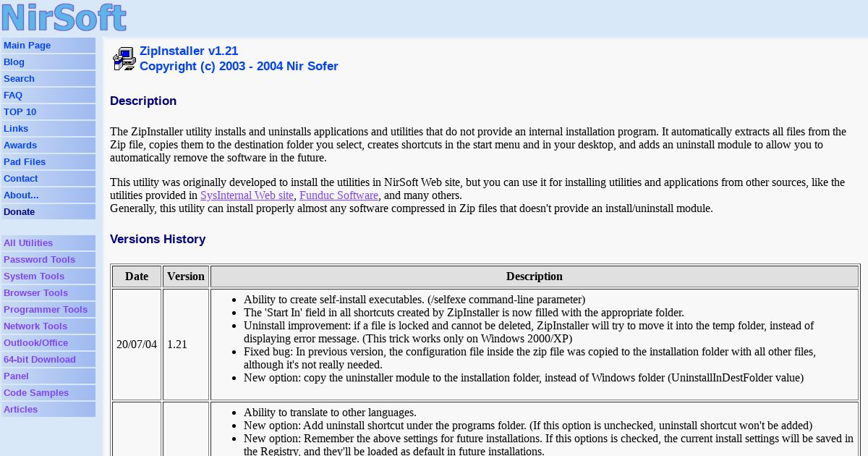Viewport: 868px width, 456px height.
Task: Click the ZipInstaller v1.21 title
Action: click(189, 51)
